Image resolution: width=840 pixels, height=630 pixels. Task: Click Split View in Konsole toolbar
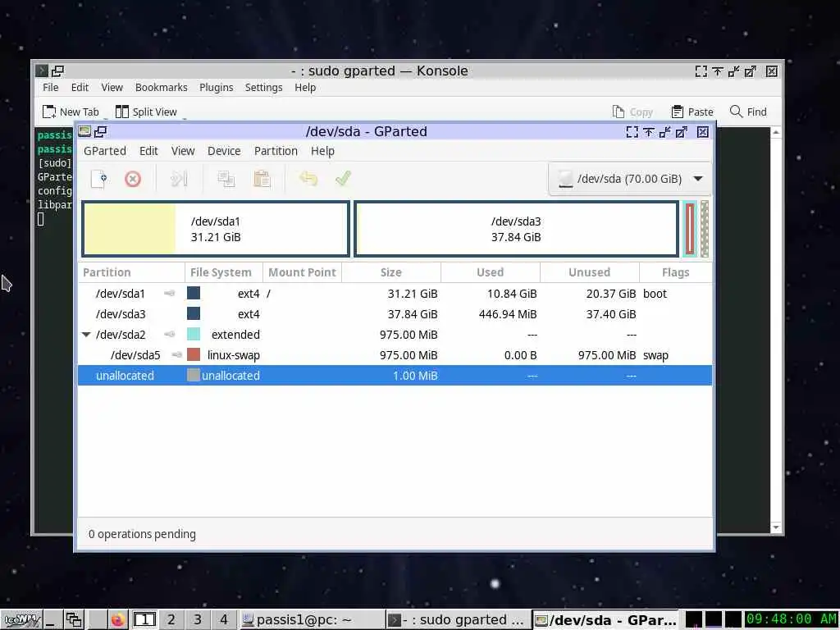(x=146, y=112)
